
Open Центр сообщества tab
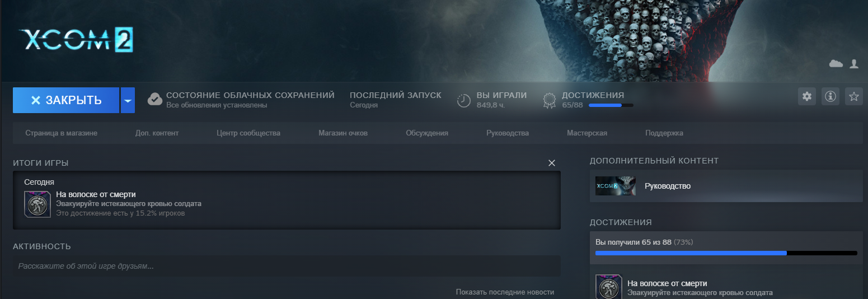pos(248,133)
